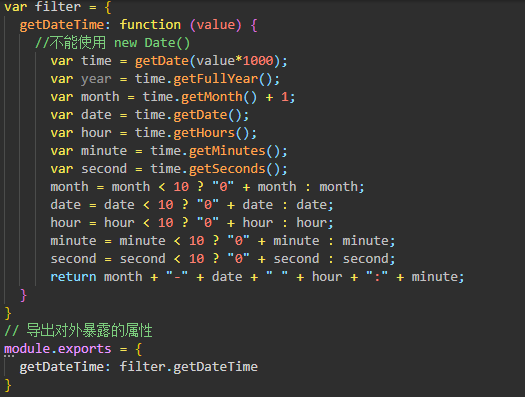This screenshot has height=397, width=525.
Task: Click the 'exports' property
Action: tap(85, 349)
